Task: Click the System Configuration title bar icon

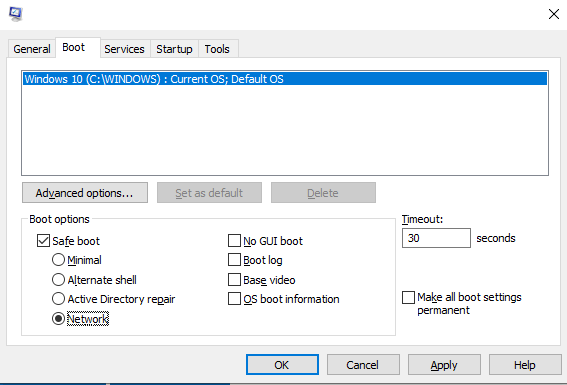Action: pyautogui.click(x=16, y=14)
